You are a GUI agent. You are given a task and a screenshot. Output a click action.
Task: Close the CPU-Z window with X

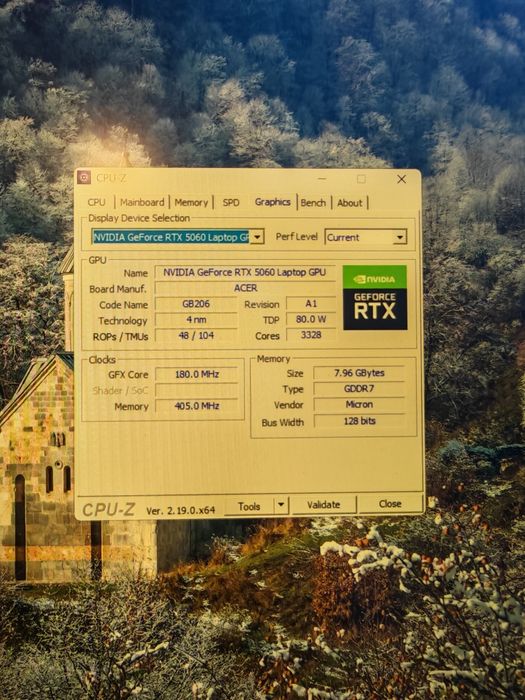401,179
